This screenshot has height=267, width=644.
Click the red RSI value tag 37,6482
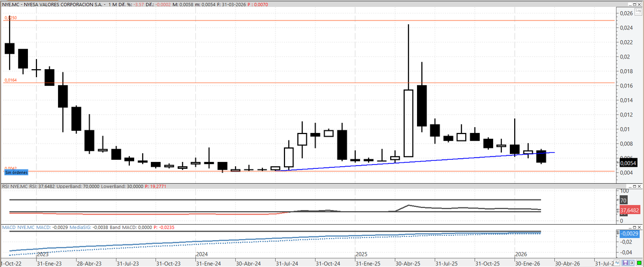[631, 210]
